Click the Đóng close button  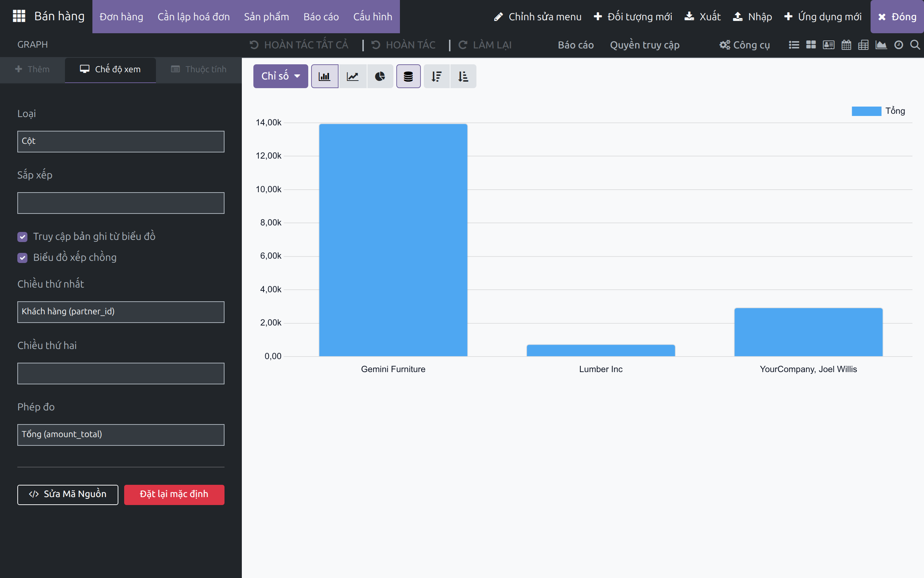point(897,17)
